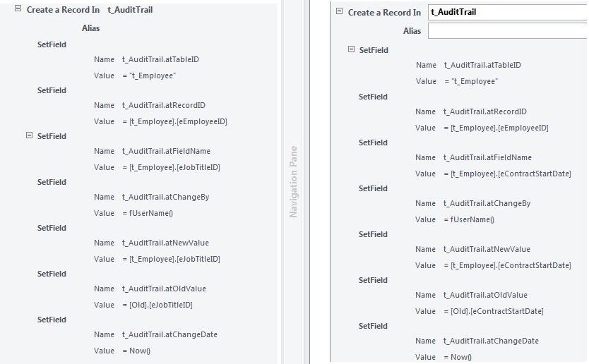
Task: Click left pane atFieldName value [eJobTitleID]
Action: [174, 167]
